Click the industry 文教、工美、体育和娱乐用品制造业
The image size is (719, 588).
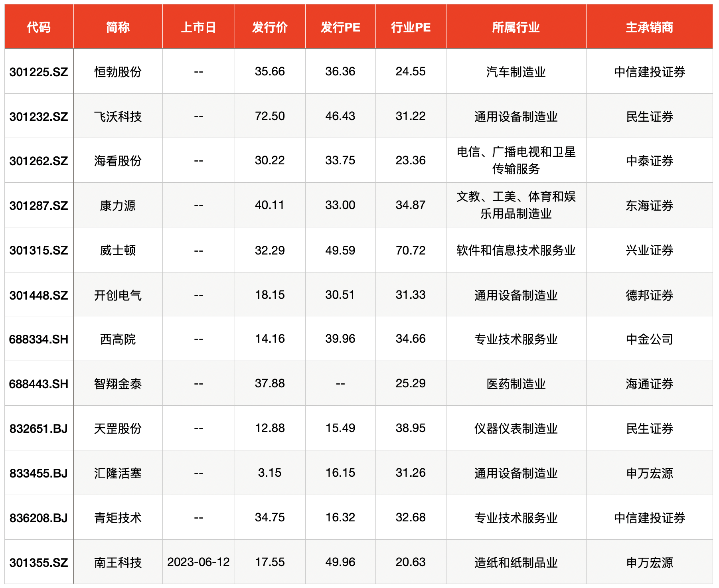[x=516, y=205]
